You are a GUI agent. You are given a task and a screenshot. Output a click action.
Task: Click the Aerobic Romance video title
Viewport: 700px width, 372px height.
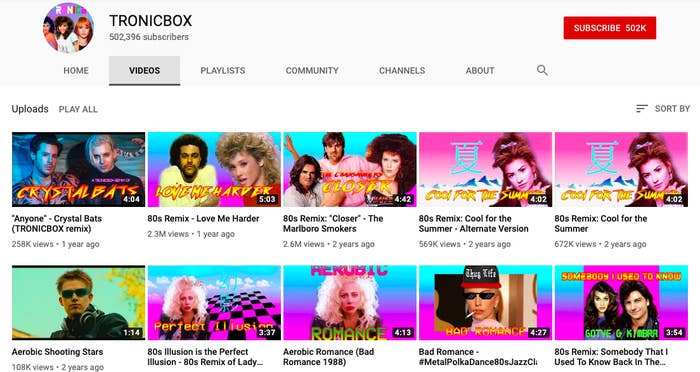[x=329, y=356]
